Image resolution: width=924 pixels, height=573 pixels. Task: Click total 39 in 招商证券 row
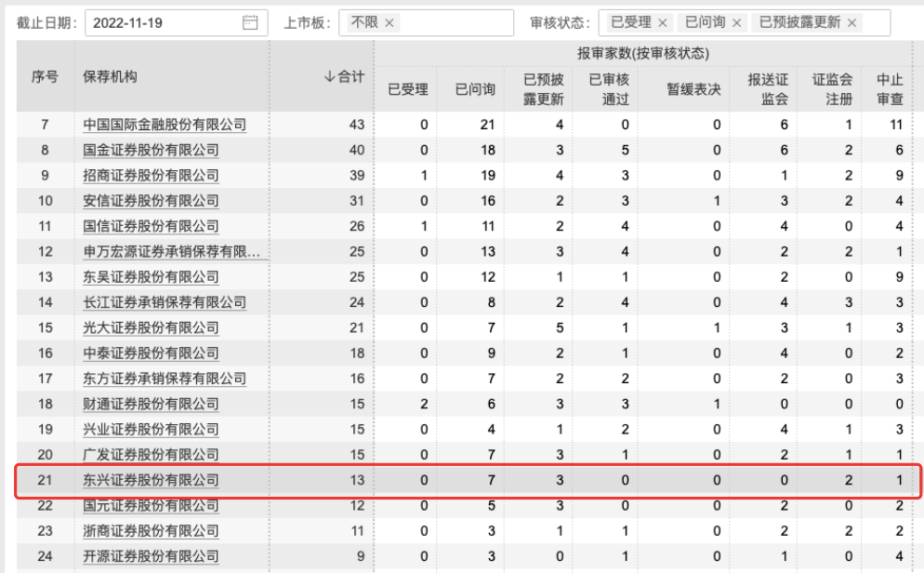(357, 175)
